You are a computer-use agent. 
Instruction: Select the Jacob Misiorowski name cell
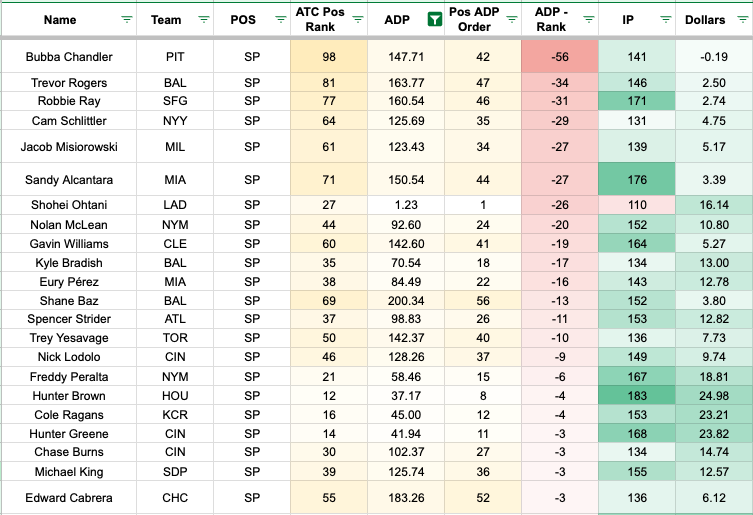click(x=69, y=146)
